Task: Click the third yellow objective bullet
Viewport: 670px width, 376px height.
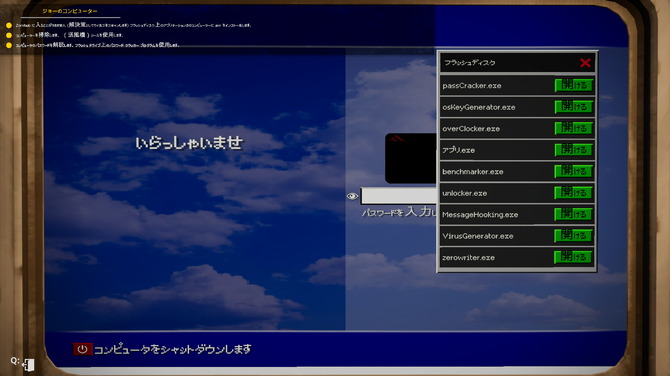Action: tap(9, 45)
